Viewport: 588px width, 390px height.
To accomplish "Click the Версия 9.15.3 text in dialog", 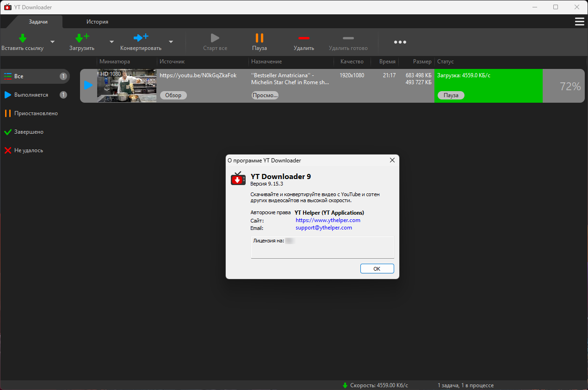I will click(266, 184).
